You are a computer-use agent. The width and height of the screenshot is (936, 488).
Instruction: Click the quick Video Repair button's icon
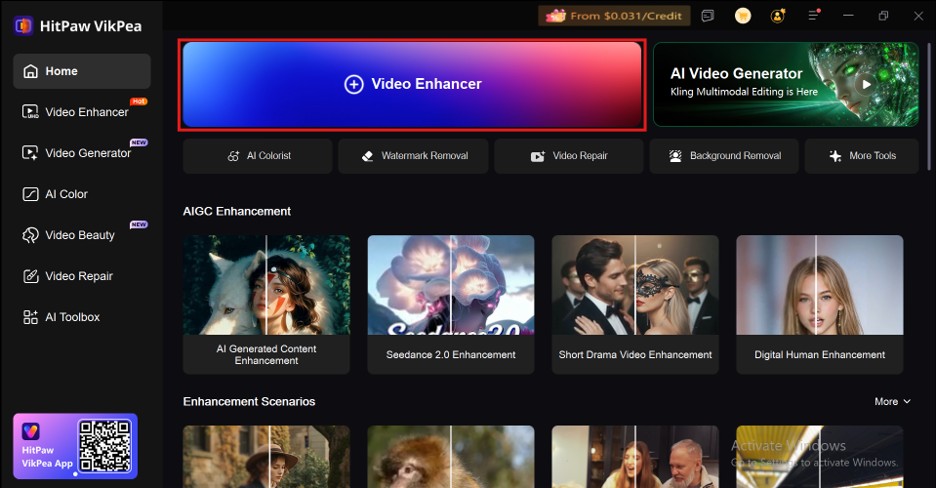(538, 156)
